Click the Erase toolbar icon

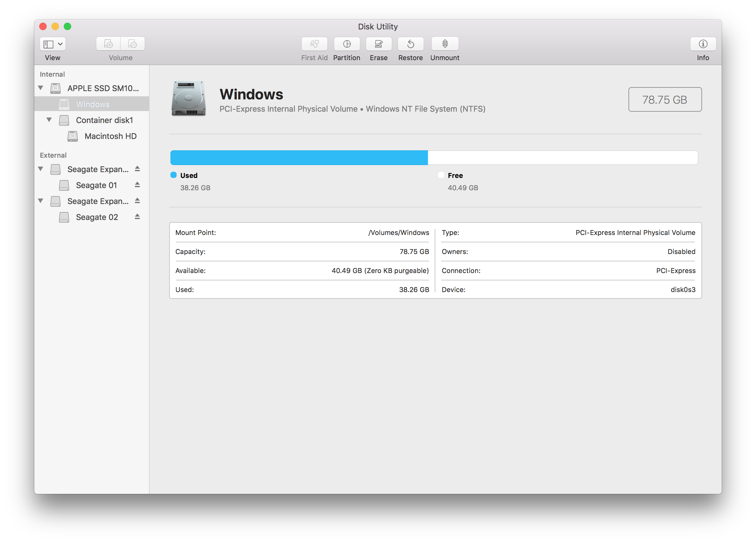379,44
